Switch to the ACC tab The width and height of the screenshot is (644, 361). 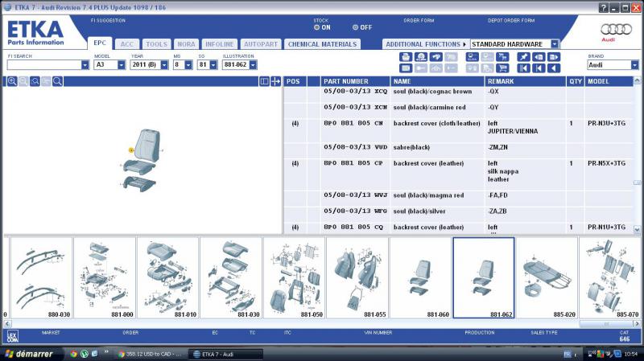coord(127,44)
